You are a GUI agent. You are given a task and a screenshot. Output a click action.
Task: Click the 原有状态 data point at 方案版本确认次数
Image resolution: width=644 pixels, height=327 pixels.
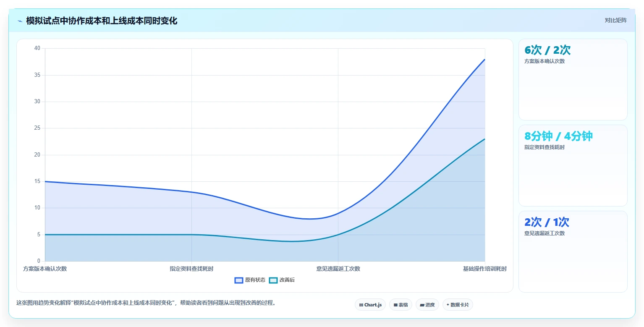[45, 181]
